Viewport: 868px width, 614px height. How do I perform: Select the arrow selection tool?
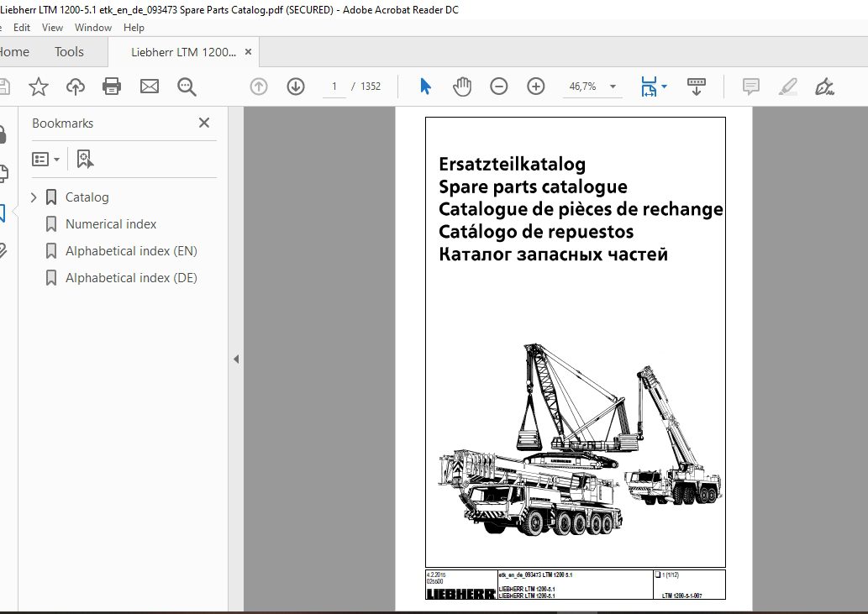[425, 87]
